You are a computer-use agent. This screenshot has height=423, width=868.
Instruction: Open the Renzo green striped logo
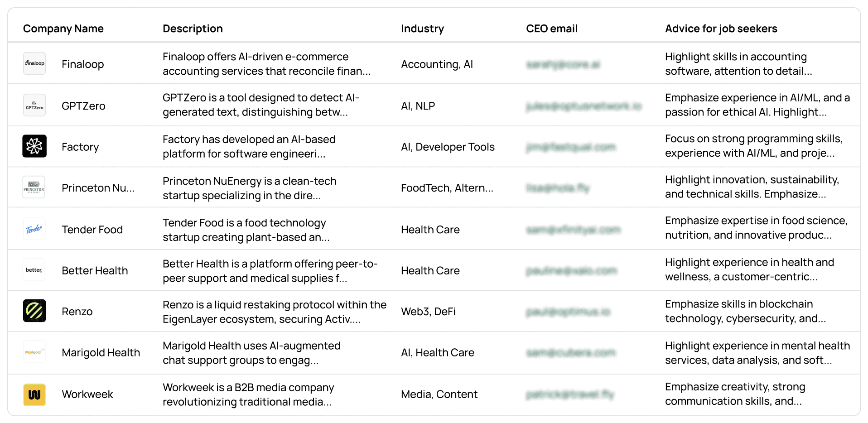(34, 311)
